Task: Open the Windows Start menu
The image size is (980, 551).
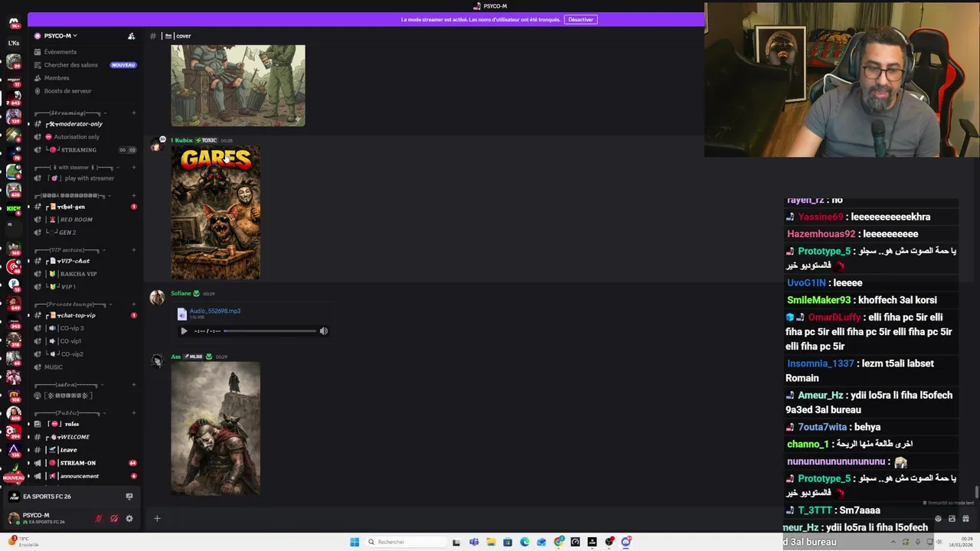Action: [354, 542]
